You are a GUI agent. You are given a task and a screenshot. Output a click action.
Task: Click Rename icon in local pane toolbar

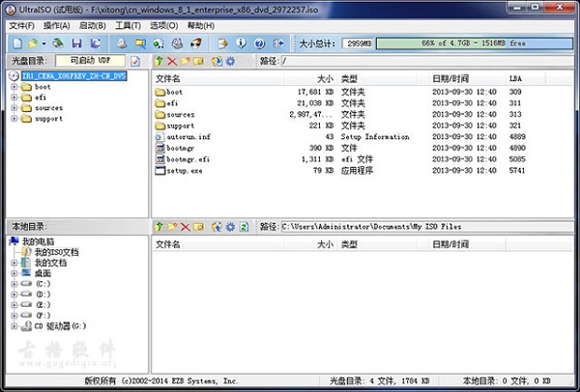pos(198,227)
